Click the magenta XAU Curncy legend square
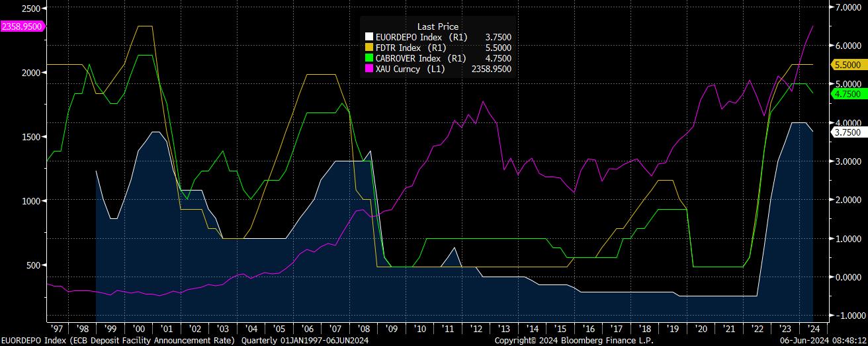The height and width of the screenshot is (346, 868). coord(369,69)
